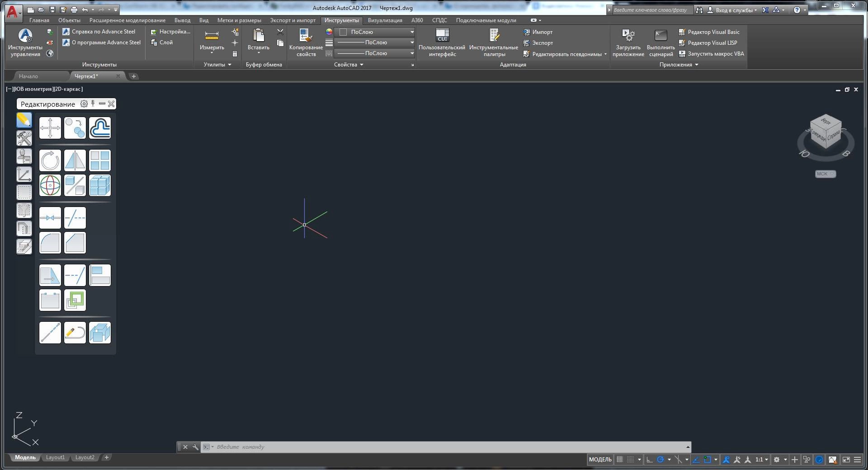Click Match Properties (Копирование свойств)
The width and height of the screenshot is (868, 470).
point(306,42)
